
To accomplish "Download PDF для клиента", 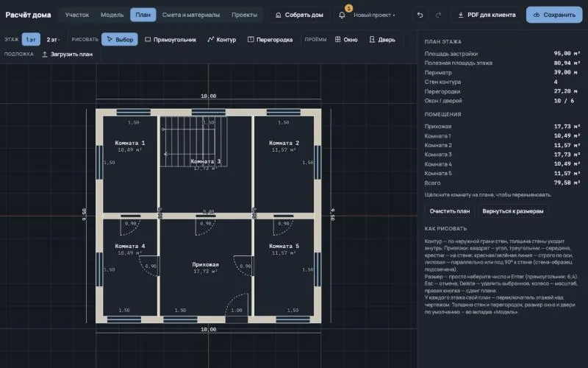I will 487,15.
